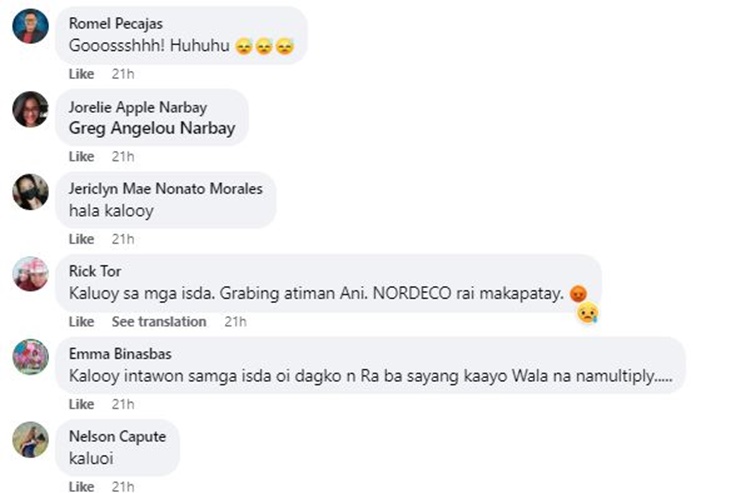Like Jorelie Apple Narbay's comment
Screen dimensions: 750x493
81,156
